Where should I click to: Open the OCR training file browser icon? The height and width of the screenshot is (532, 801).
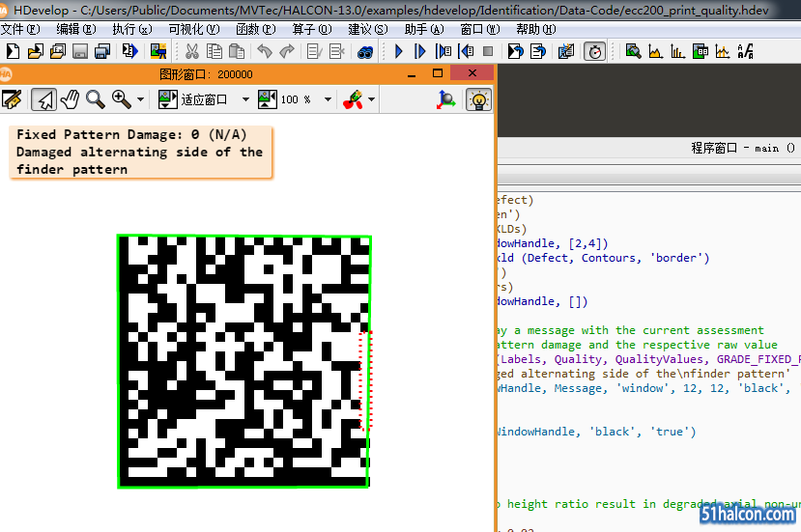[x=745, y=51]
